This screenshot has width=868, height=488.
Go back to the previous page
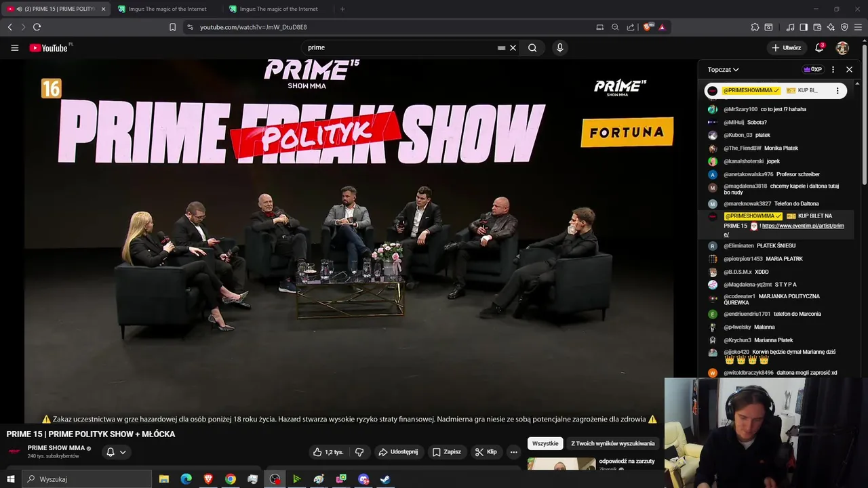(x=9, y=27)
